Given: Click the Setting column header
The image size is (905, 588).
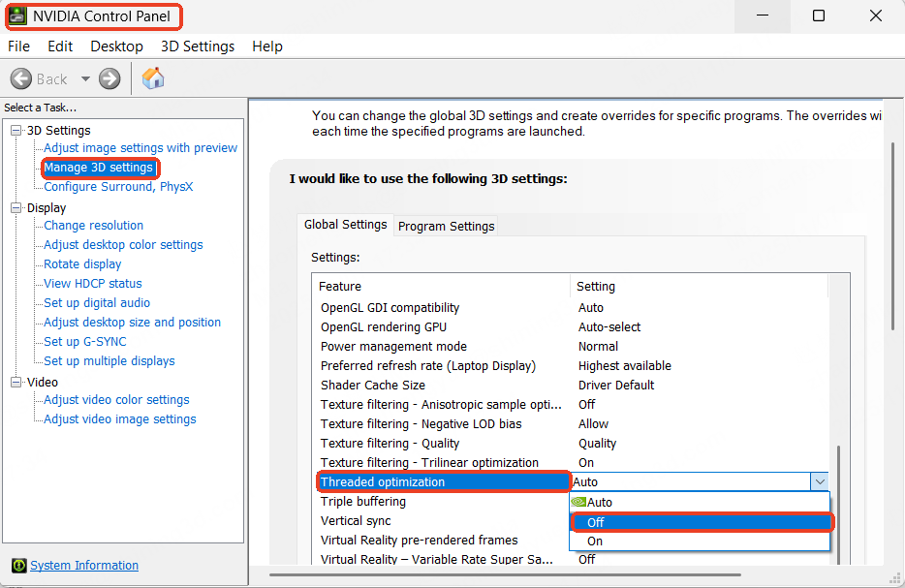Looking at the screenshot, I should coord(700,286).
